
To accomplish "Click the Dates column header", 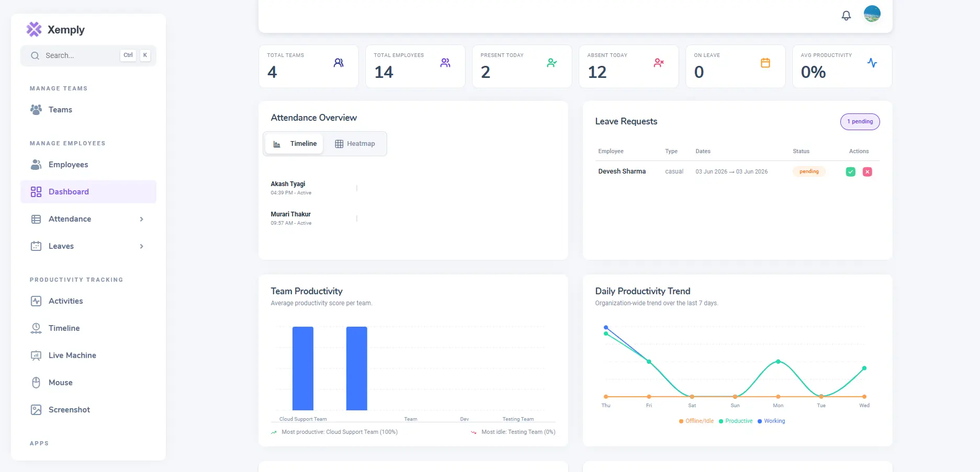I will [x=703, y=152].
